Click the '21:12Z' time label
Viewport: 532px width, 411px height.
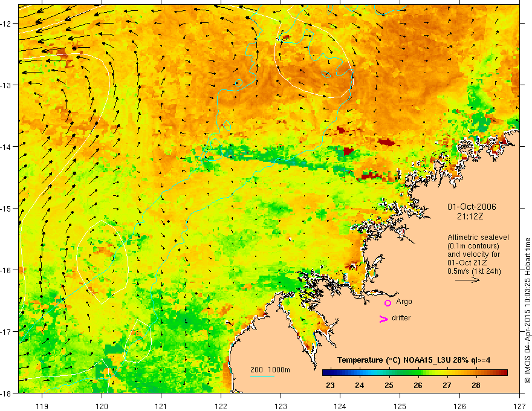tap(470, 216)
